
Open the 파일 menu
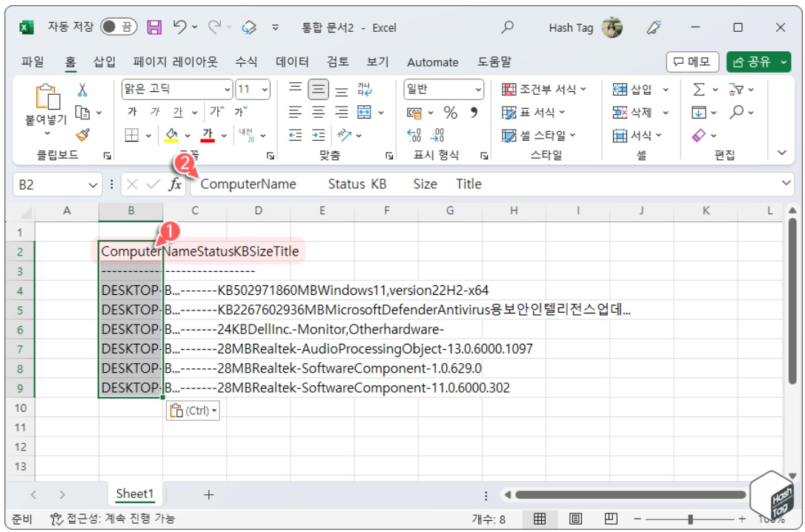pyautogui.click(x=33, y=62)
